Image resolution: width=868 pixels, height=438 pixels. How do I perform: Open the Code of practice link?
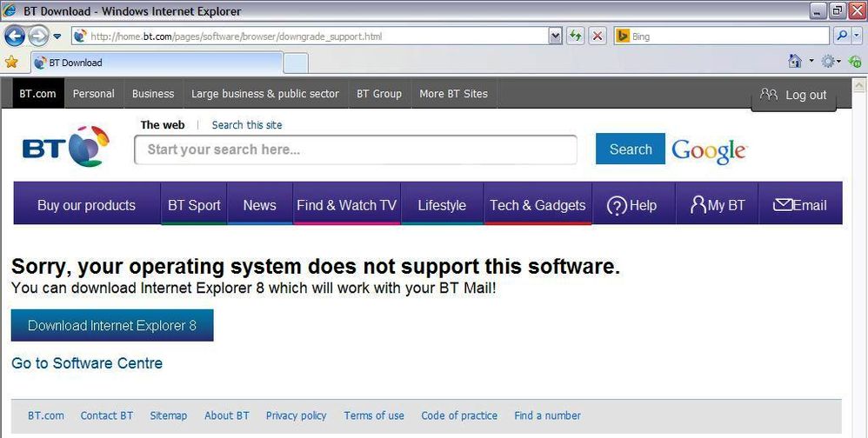459,415
